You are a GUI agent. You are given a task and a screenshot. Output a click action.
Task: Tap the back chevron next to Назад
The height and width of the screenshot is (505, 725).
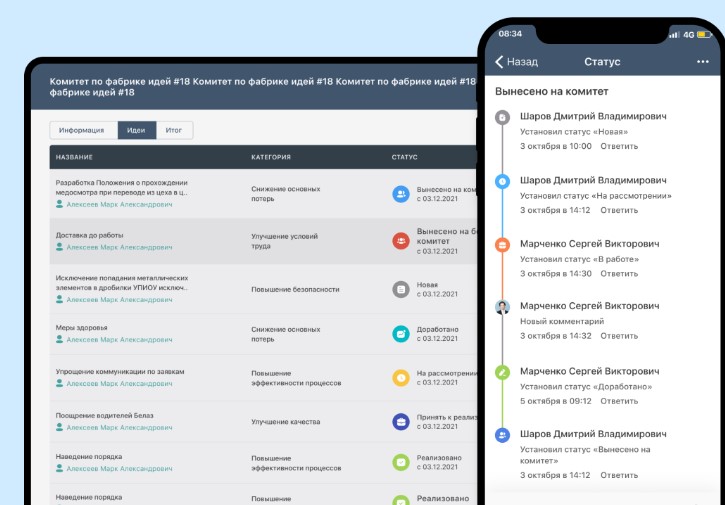point(499,62)
